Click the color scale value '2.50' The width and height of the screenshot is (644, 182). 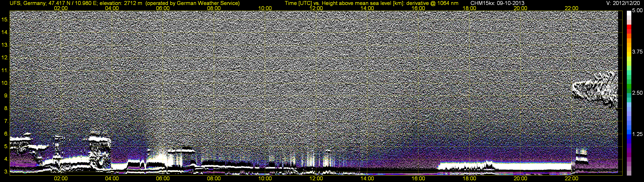[x=637, y=93]
